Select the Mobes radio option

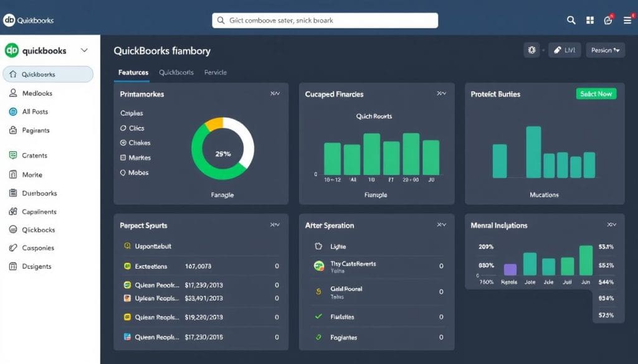click(x=123, y=173)
